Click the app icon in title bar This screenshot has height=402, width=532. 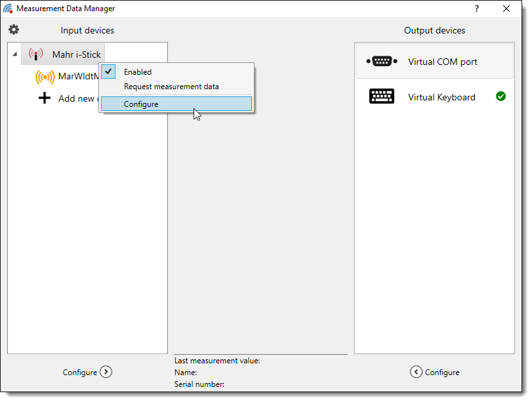click(8, 9)
